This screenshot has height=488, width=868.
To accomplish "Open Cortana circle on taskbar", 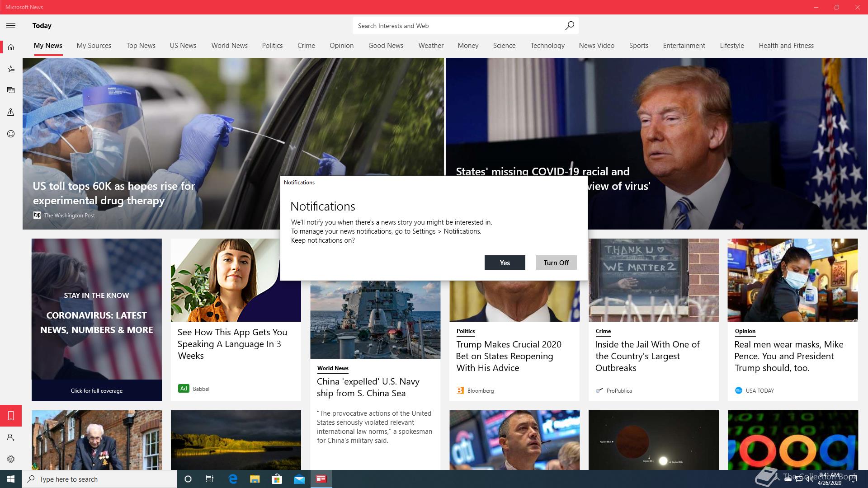I will coord(188,479).
